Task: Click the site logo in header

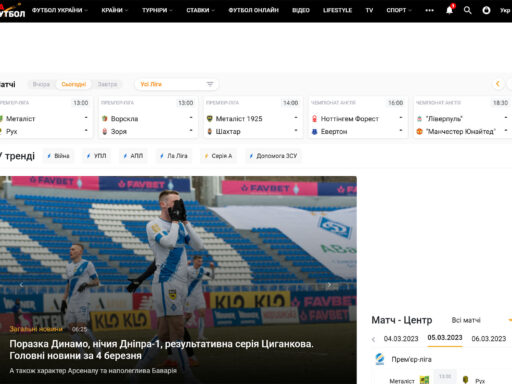Action: (x=12, y=10)
